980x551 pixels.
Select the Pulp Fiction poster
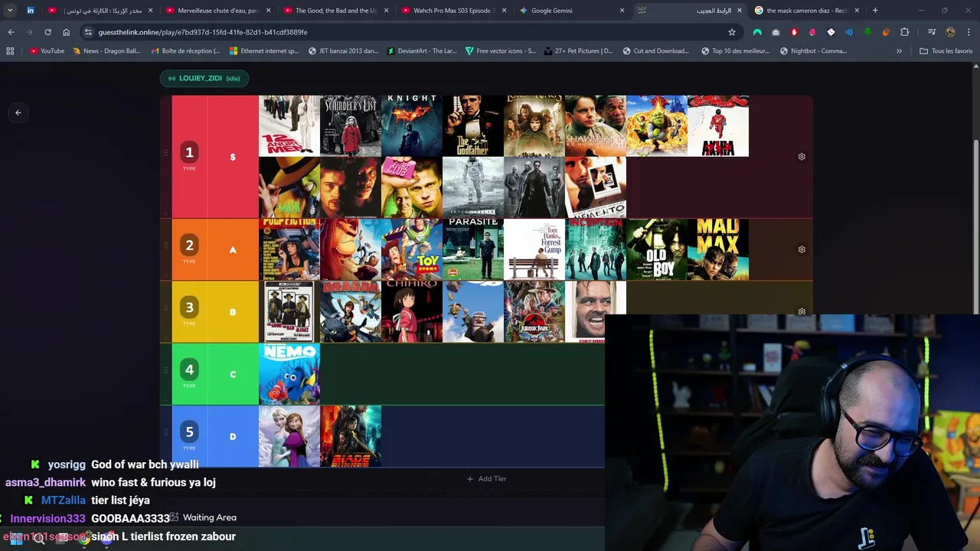click(x=289, y=249)
